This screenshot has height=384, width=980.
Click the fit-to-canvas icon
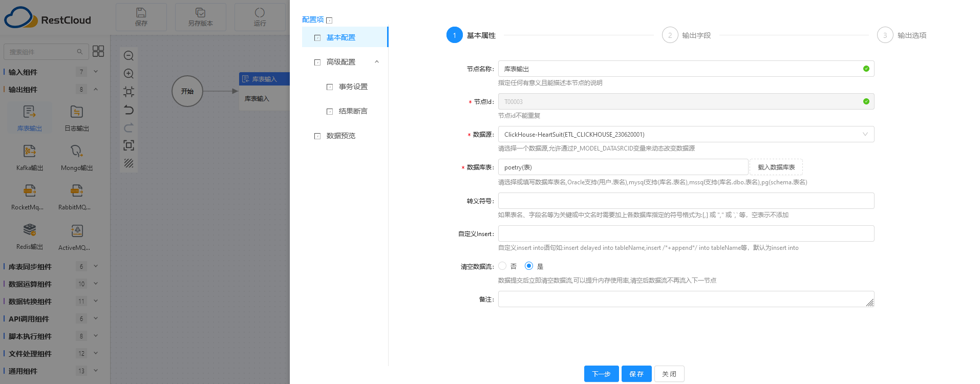tap(129, 92)
